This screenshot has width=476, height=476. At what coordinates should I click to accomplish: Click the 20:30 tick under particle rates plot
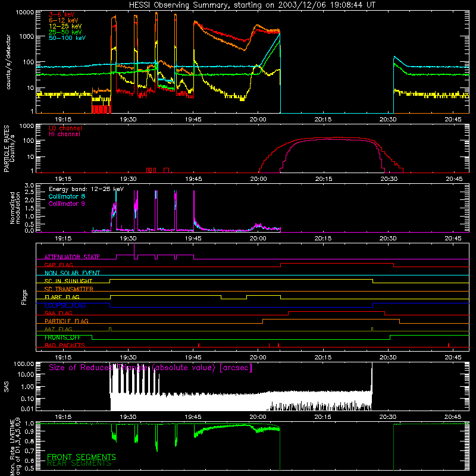(389, 179)
